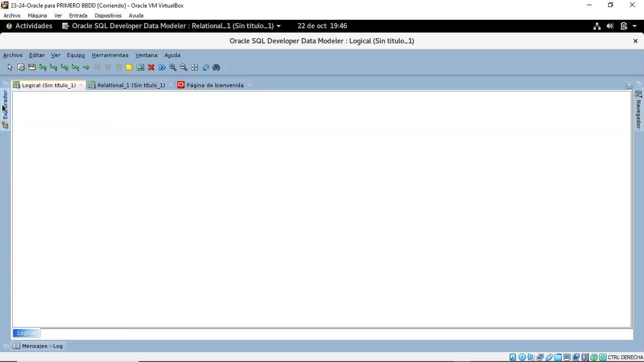
Task: Open the Archivo menu in Data Modeler
Action: tap(13, 55)
